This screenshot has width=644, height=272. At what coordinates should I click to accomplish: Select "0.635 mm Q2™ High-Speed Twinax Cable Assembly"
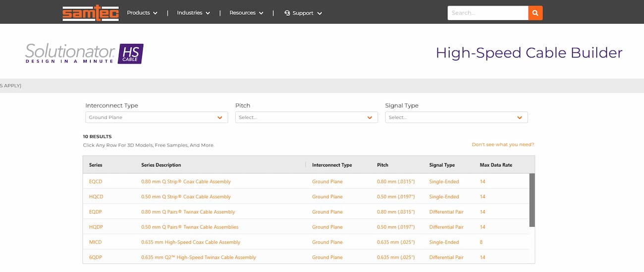(x=199, y=258)
